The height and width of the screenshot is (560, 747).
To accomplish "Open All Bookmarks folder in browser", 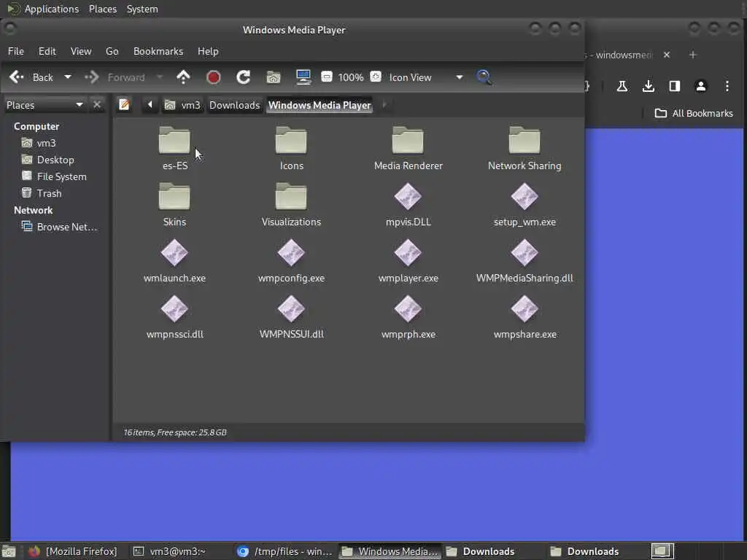I will (x=694, y=113).
